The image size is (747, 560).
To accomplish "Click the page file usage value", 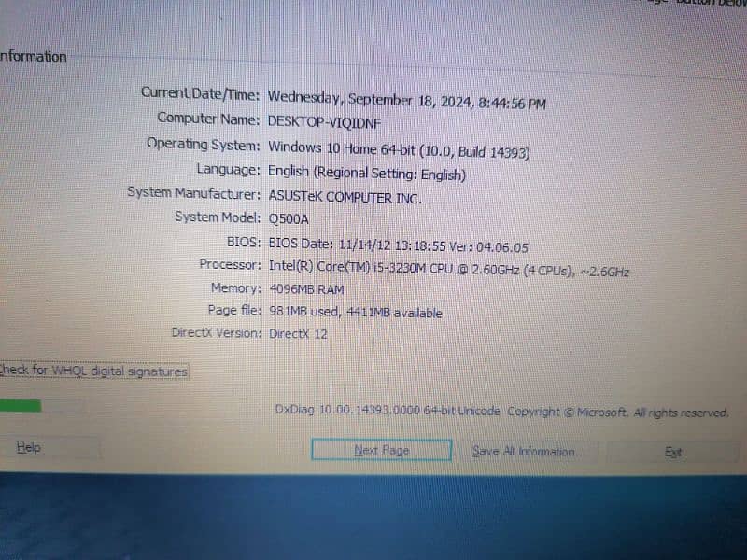I will (x=356, y=313).
